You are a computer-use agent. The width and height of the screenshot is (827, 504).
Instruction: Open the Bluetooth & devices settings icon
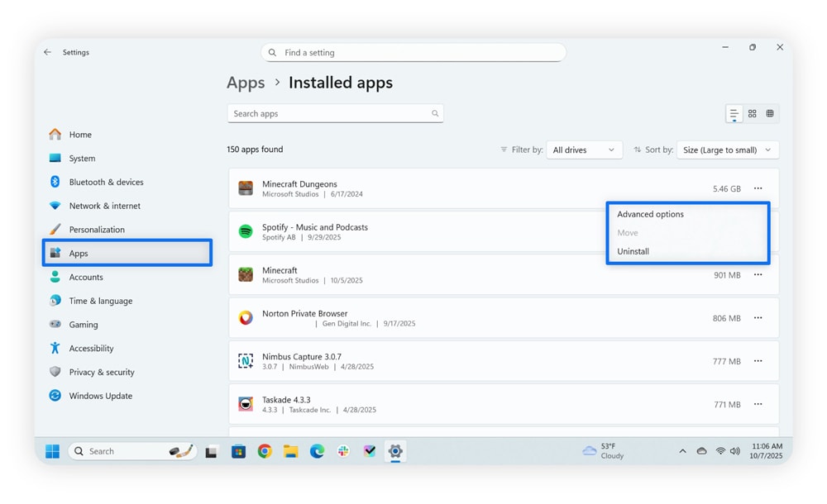[55, 182]
